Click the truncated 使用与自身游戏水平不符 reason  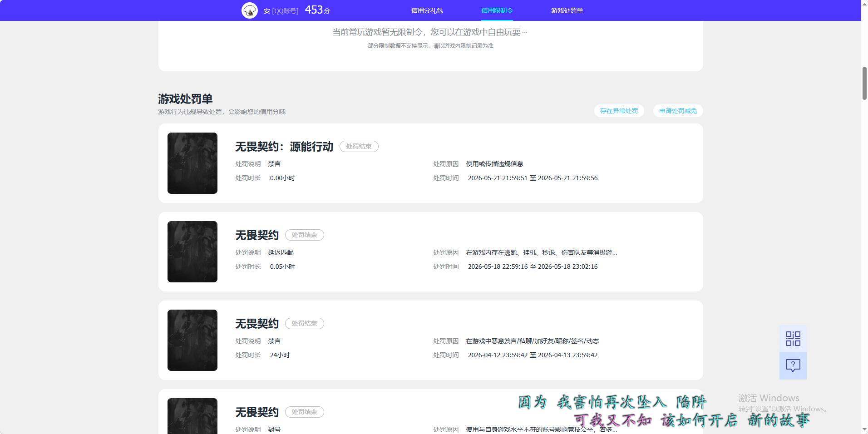click(x=542, y=429)
